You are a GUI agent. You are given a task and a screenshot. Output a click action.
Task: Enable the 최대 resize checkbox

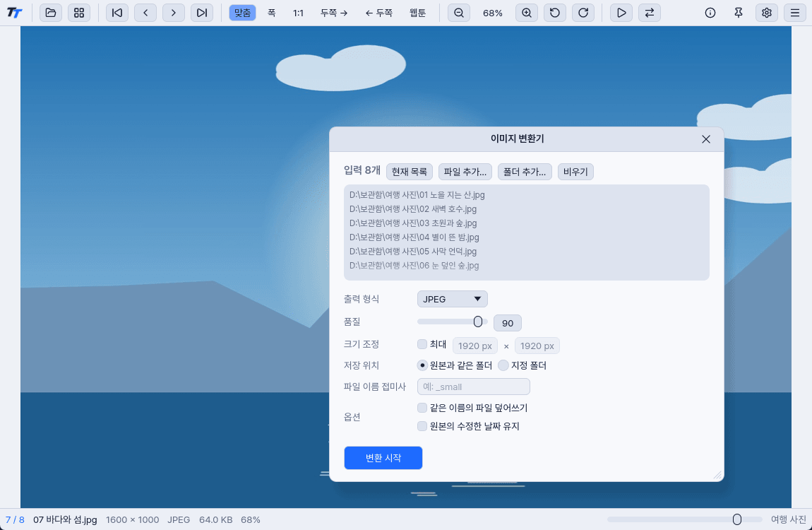click(422, 344)
